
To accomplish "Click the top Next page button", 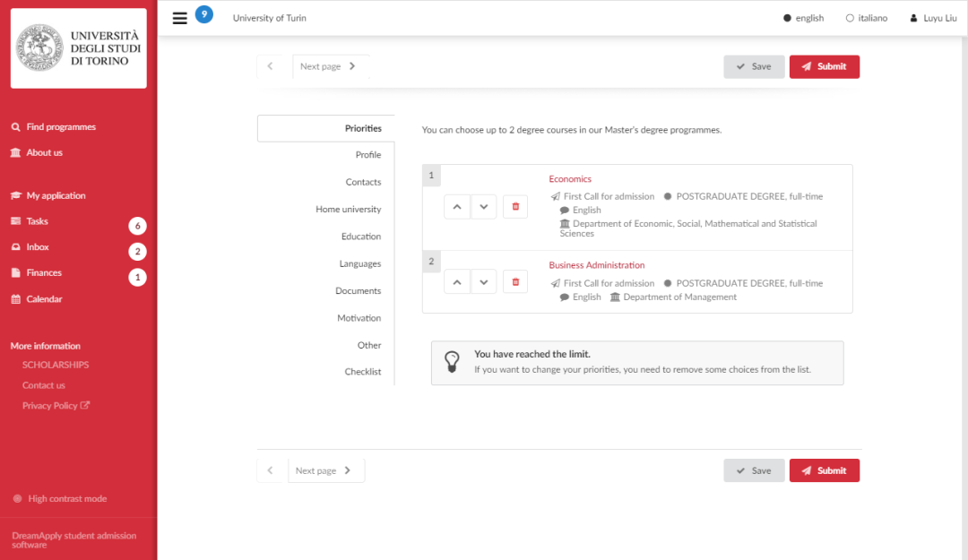I will point(330,66).
